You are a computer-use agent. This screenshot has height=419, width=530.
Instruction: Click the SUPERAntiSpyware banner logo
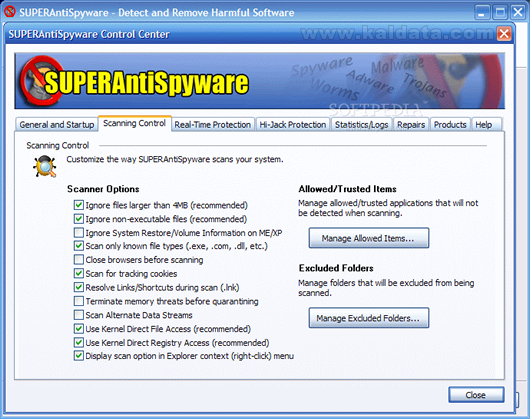(x=134, y=81)
